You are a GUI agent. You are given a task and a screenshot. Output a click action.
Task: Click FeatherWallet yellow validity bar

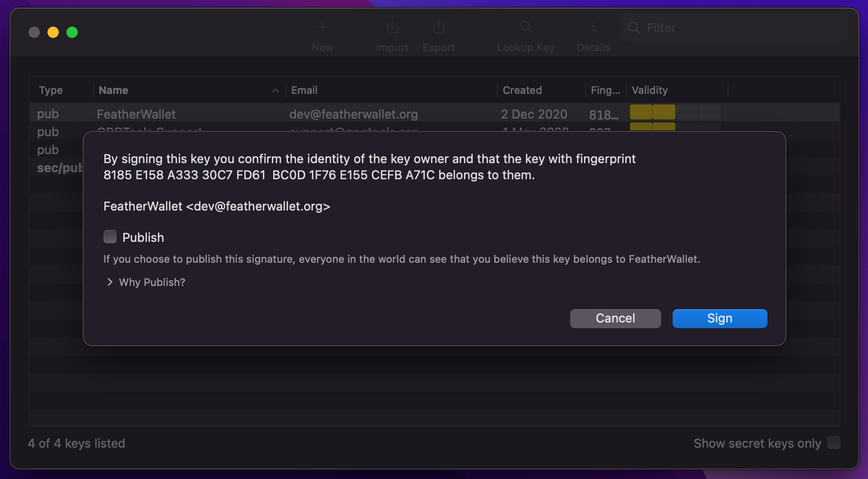pos(652,112)
